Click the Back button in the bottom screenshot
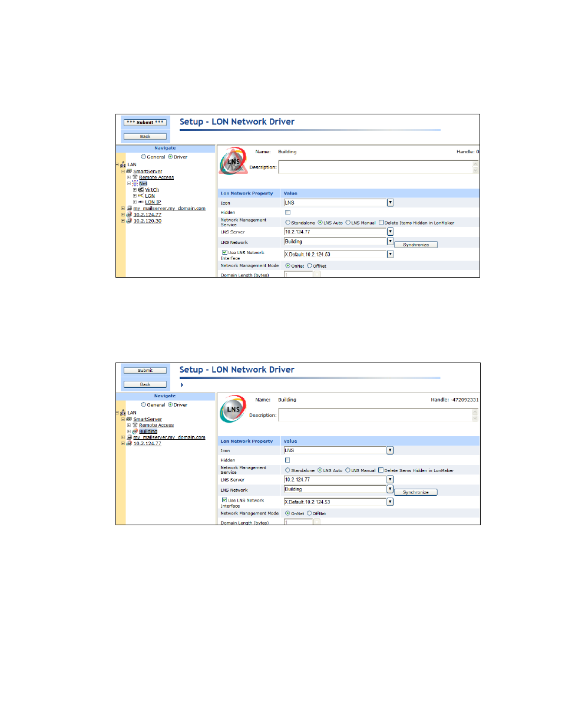Screen dimensions: 562x728 [x=145, y=384]
